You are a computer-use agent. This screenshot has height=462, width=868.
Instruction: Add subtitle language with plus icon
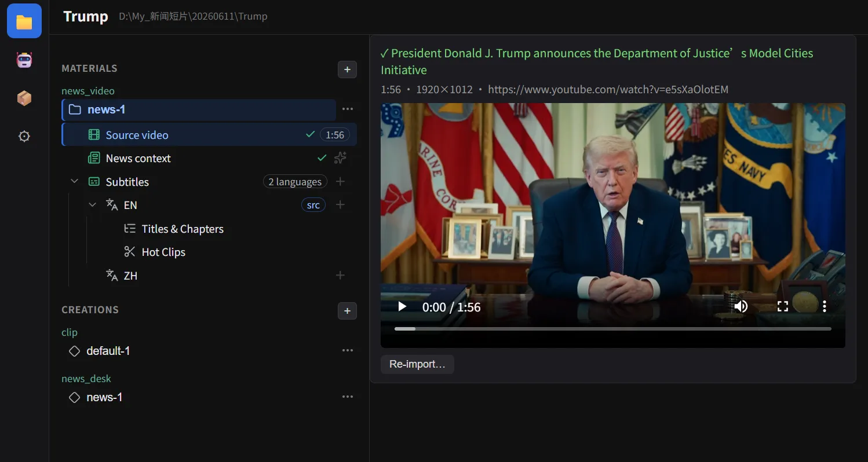coord(340,182)
